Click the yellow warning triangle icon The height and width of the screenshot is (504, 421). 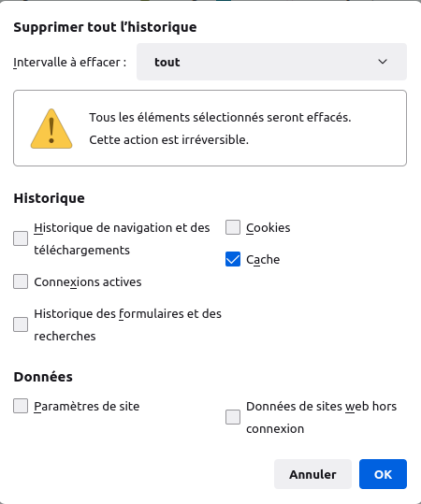click(51, 129)
